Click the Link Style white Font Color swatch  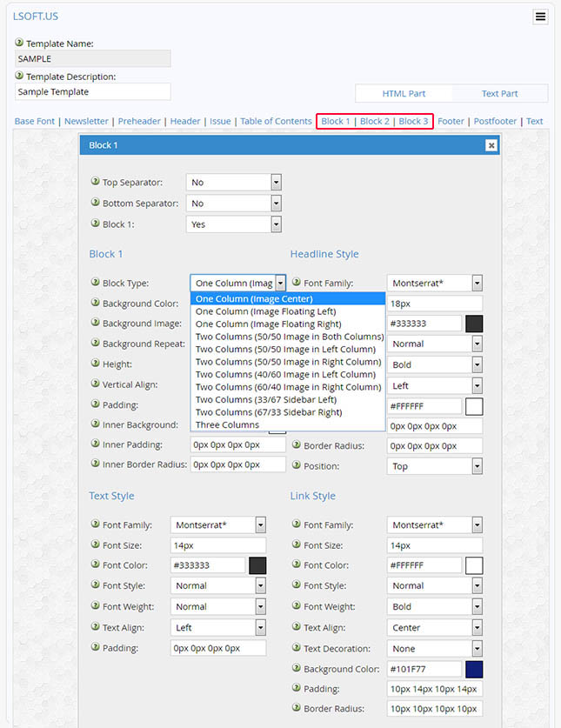point(474,565)
